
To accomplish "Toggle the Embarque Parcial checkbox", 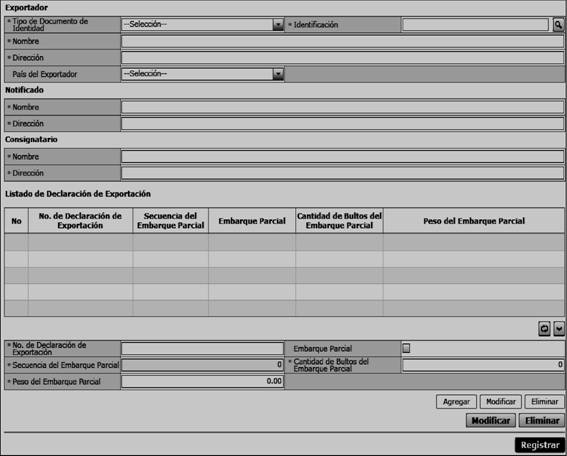I will coord(406,348).
